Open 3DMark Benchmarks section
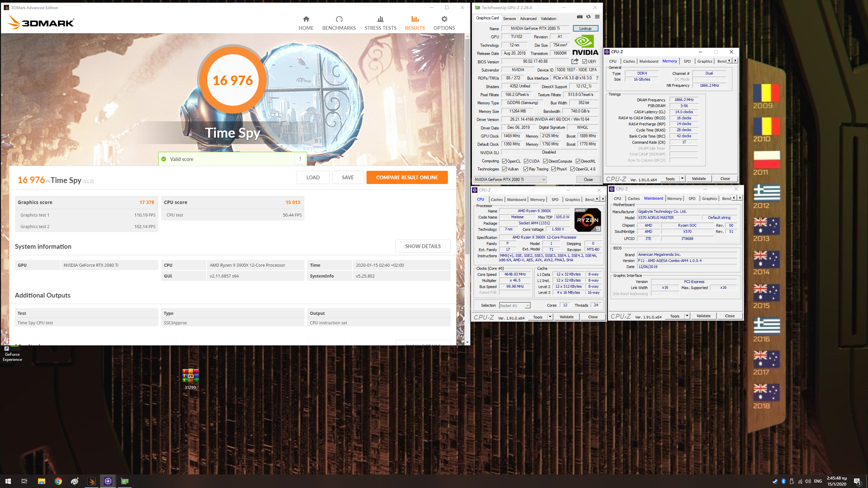 pos(339,23)
